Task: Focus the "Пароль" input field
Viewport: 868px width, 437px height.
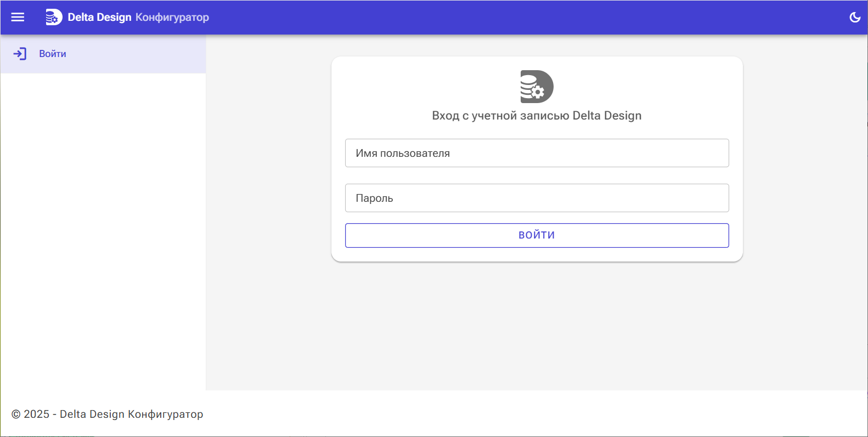Action: [537, 198]
